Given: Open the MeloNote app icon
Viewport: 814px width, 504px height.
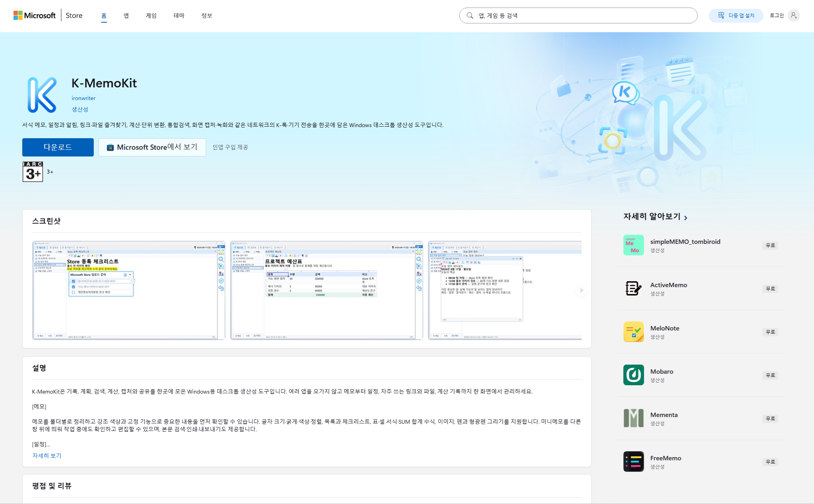Looking at the screenshot, I should click(634, 332).
